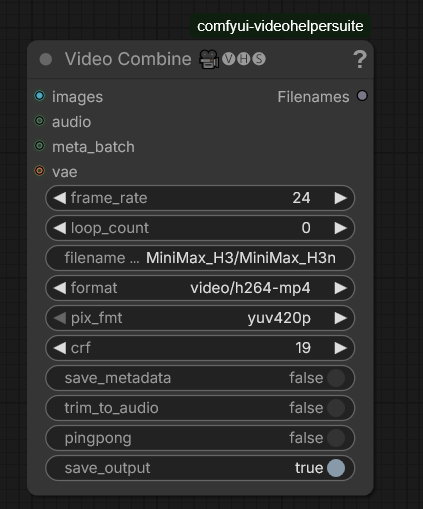Click the meta_batch input socket
Viewport: 423px width, 509px height.
tap(39, 146)
